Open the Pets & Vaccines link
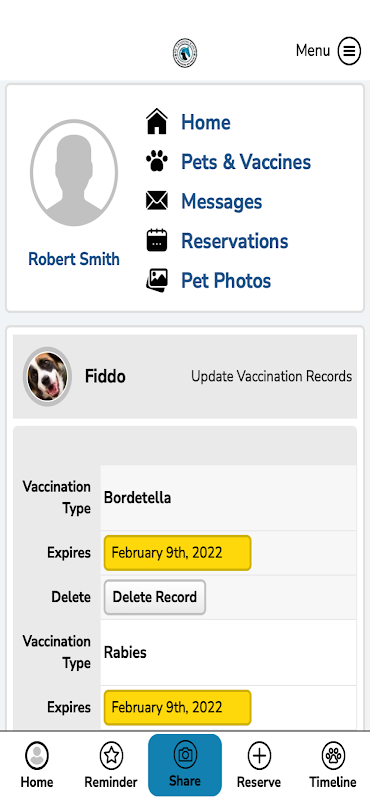Viewport: 370px width, 800px height. click(x=246, y=162)
